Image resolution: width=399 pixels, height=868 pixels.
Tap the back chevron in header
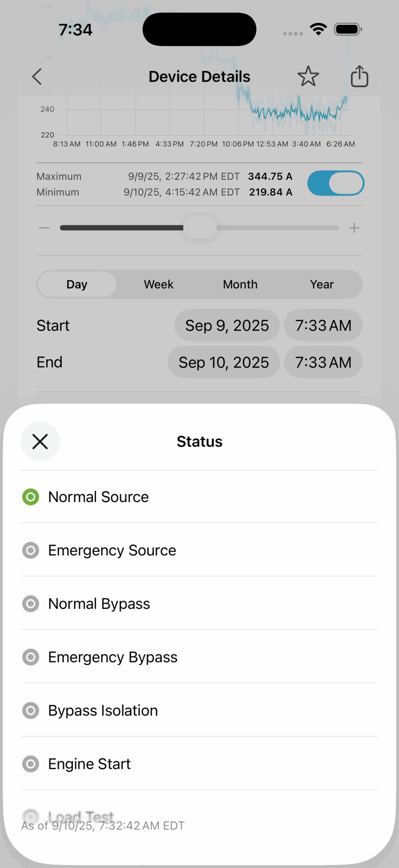[x=37, y=77]
